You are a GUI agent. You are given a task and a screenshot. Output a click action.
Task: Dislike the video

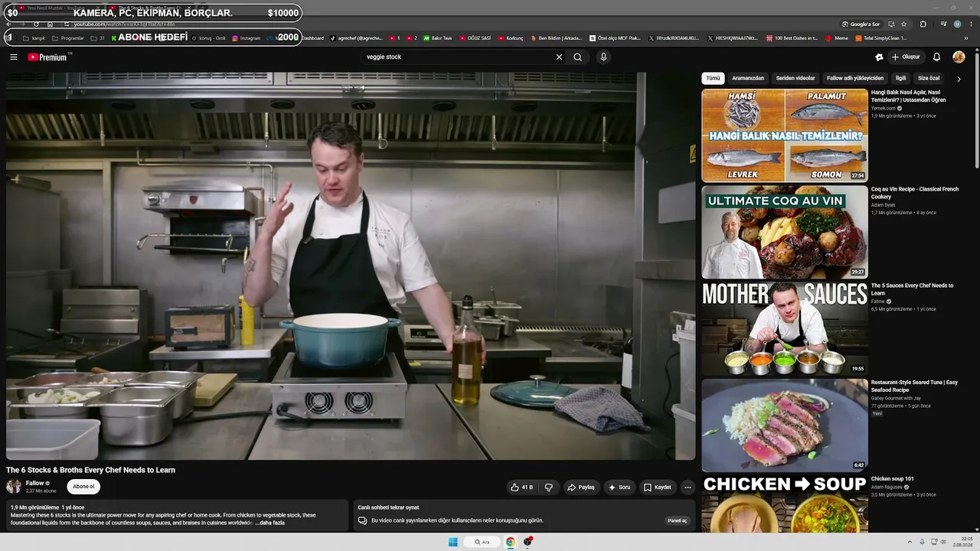pyautogui.click(x=548, y=487)
